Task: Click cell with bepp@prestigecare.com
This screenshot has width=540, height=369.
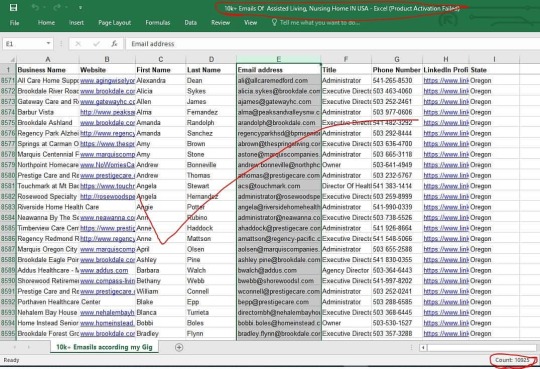Action: pyautogui.click(x=279, y=302)
